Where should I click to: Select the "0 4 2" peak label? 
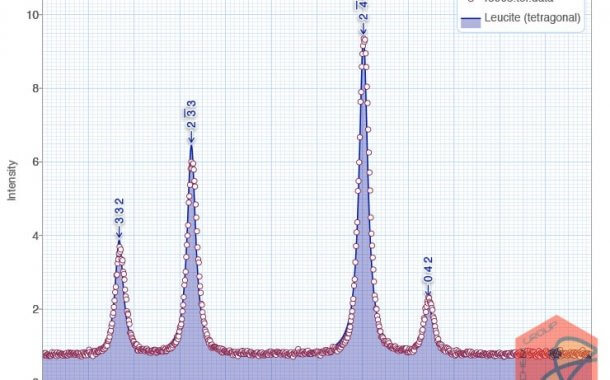tap(428, 270)
